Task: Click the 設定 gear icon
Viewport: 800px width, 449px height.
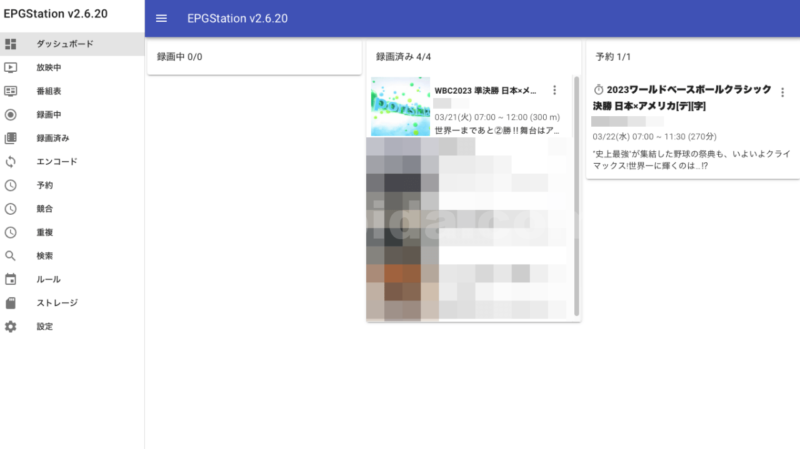Action: coord(11,327)
